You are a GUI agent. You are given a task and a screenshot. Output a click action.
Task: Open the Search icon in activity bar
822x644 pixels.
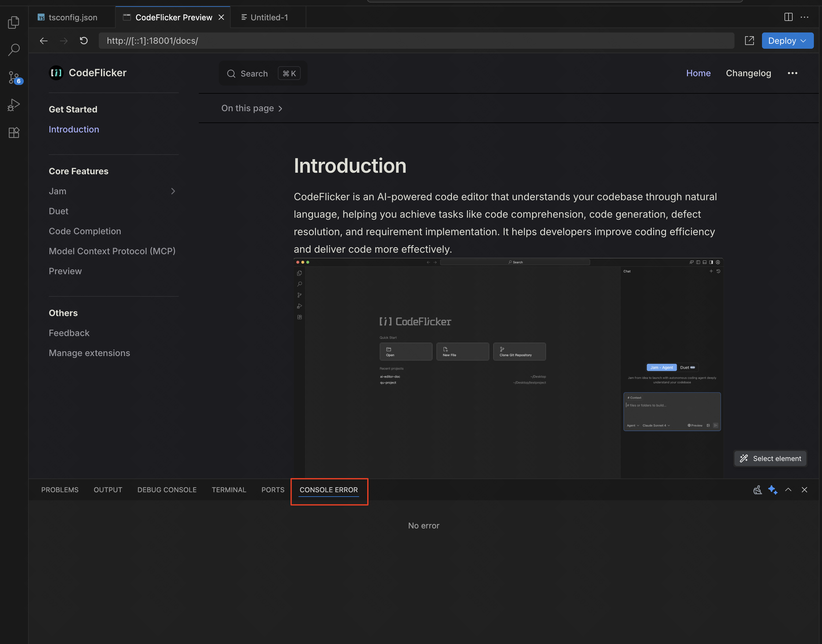coord(13,49)
